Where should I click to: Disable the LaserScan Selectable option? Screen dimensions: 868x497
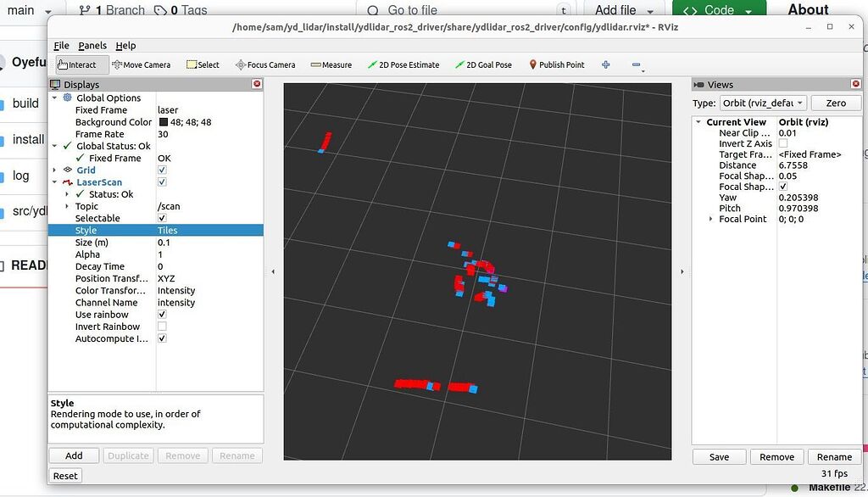point(161,218)
